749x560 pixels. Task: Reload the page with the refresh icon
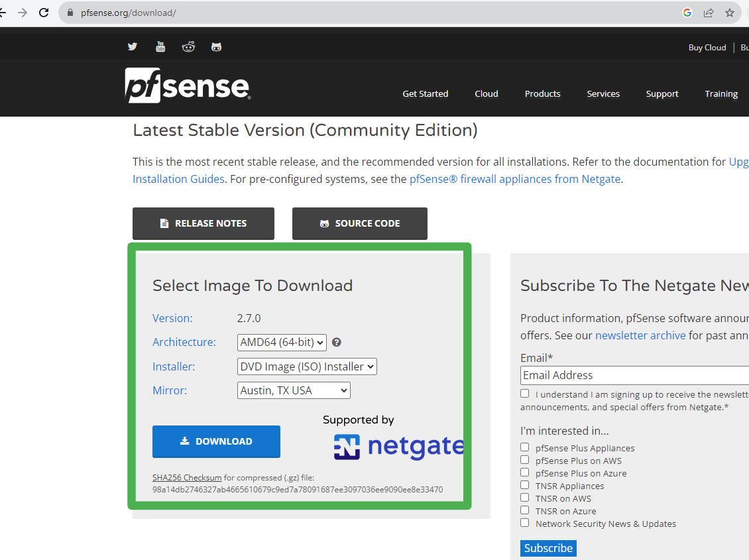pyautogui.click(x=44, y=13)
